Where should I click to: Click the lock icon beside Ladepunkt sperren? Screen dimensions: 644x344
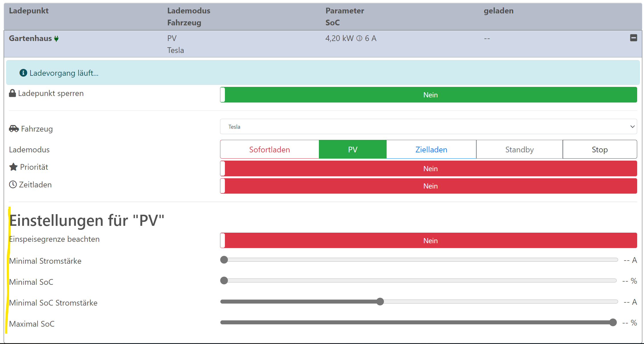[x=12, y=93]
